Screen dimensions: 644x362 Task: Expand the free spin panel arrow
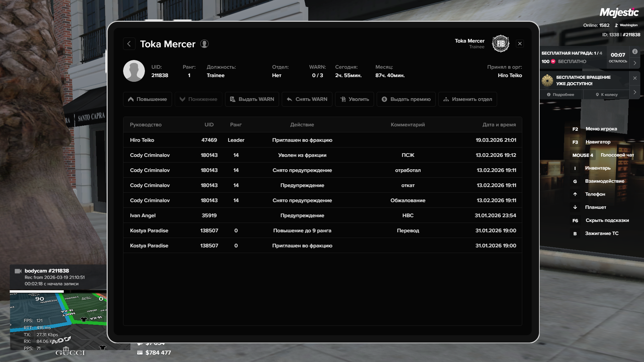635,92
